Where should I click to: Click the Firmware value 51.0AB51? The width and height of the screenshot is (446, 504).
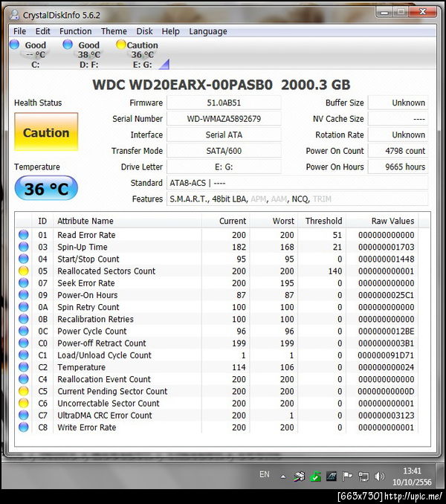click(x=224, y=103)
